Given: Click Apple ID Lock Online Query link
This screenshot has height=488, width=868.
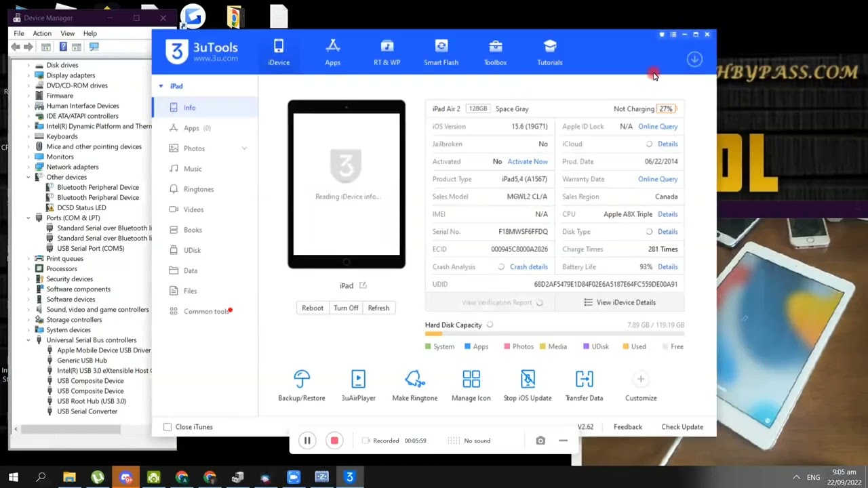Looking at the screenshot, I should pos(658,126).
